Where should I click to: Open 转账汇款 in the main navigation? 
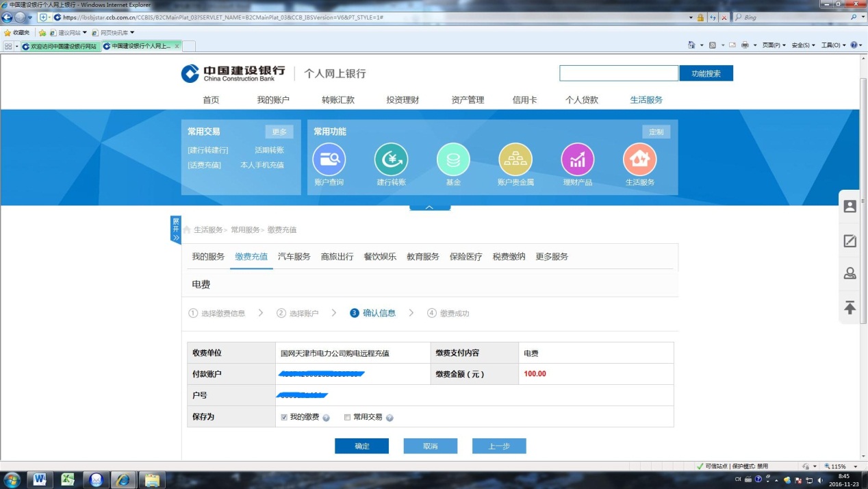tap(338, 100)
